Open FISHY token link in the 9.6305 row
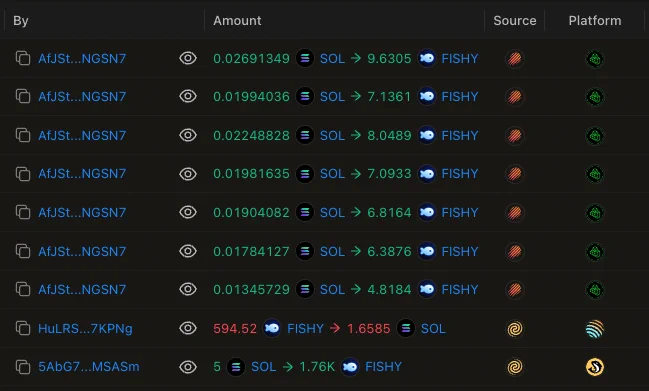 point(460,59)
